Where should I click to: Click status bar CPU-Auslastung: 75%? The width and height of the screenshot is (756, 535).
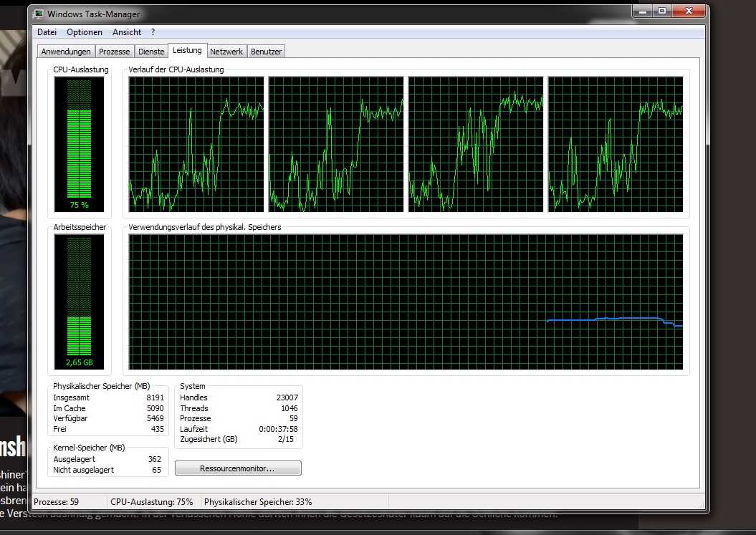[x=152, y=502]
